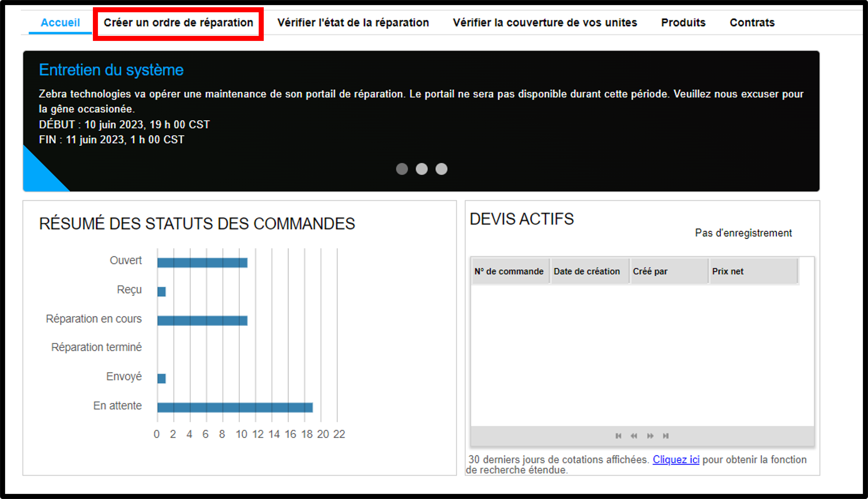
Task: Click the Ouvert bar in the chart
Action: (x=202, y=263)
